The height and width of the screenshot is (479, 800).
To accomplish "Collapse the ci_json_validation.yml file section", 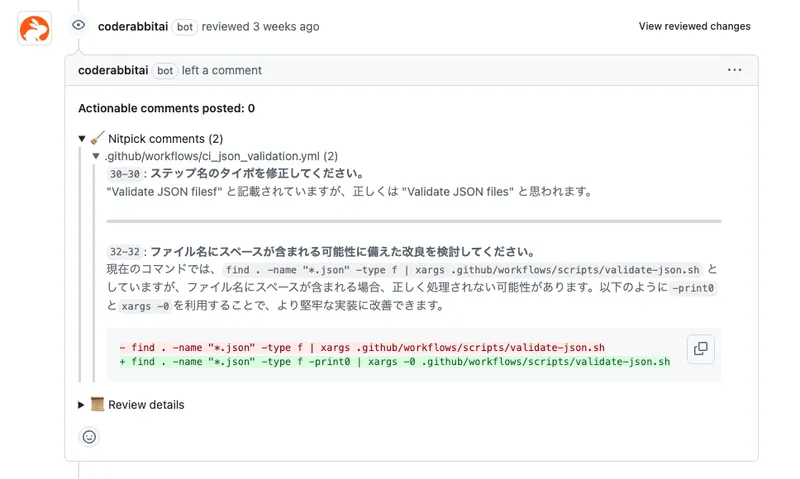I will tap(96, 156).
